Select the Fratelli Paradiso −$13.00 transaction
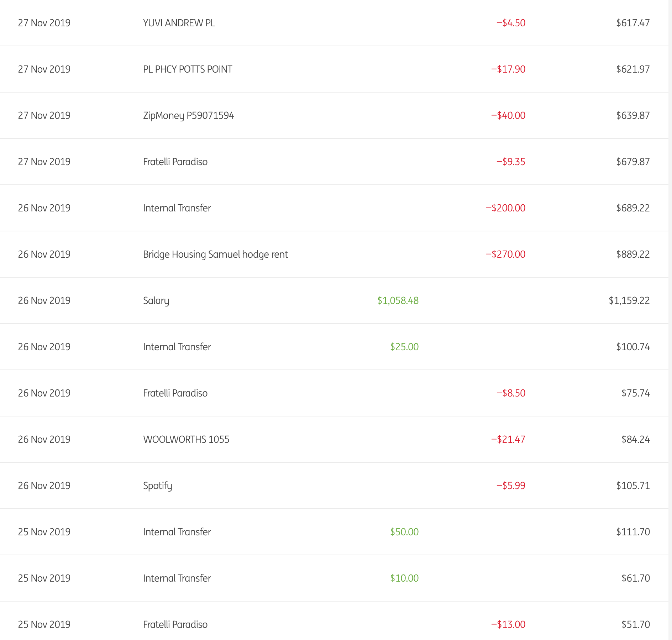The width and height of the screenshot is (672, 640). 175,625
